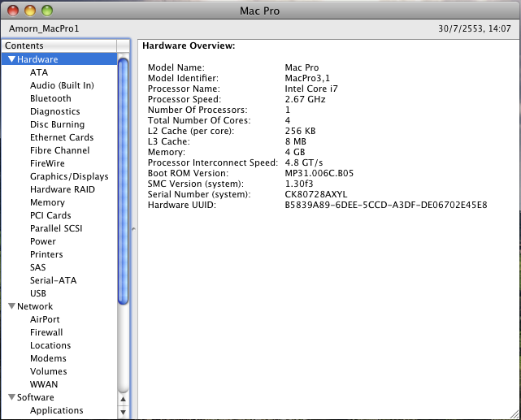Click the sidebar scrollbar thumb
521x420 pixels.
click(x=124, y=181)
